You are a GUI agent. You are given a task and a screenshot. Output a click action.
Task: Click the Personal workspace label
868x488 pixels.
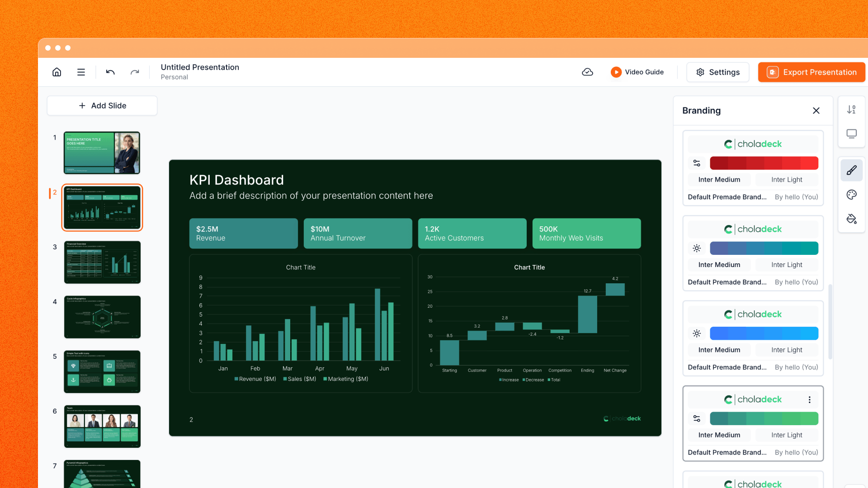(x=175, y=77)
